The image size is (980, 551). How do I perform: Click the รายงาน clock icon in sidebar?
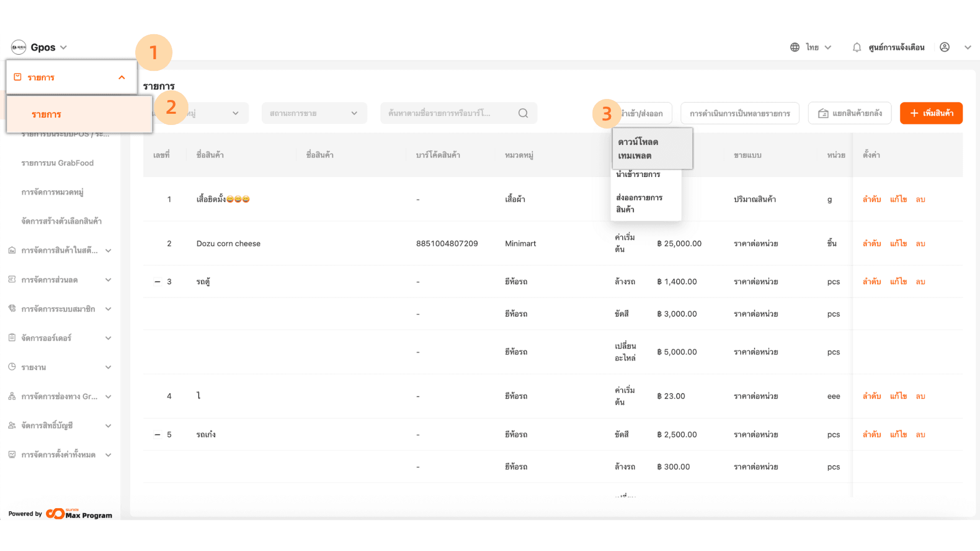point(12,367)
